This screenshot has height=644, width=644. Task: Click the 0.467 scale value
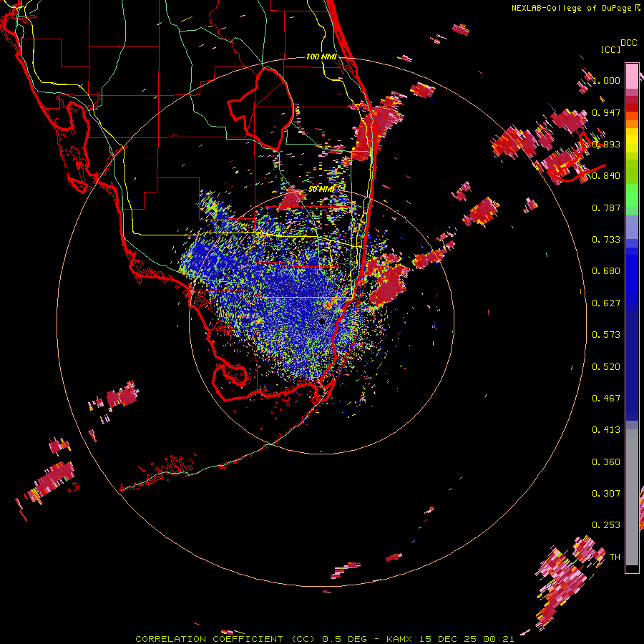pyautogui.click(x=606, y=399)
